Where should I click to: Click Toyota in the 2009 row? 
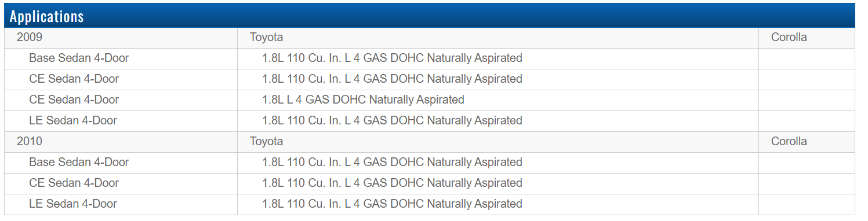pyautogui.click(x=267, y=38)
